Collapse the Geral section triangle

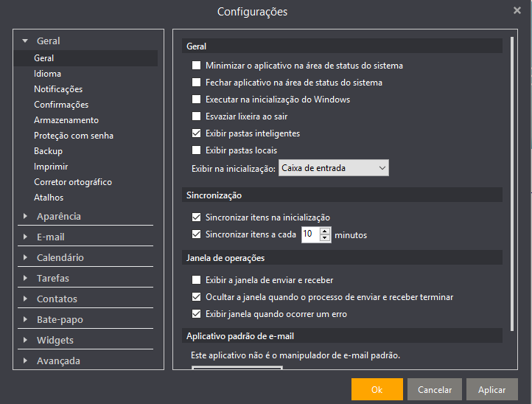point(25,41)
